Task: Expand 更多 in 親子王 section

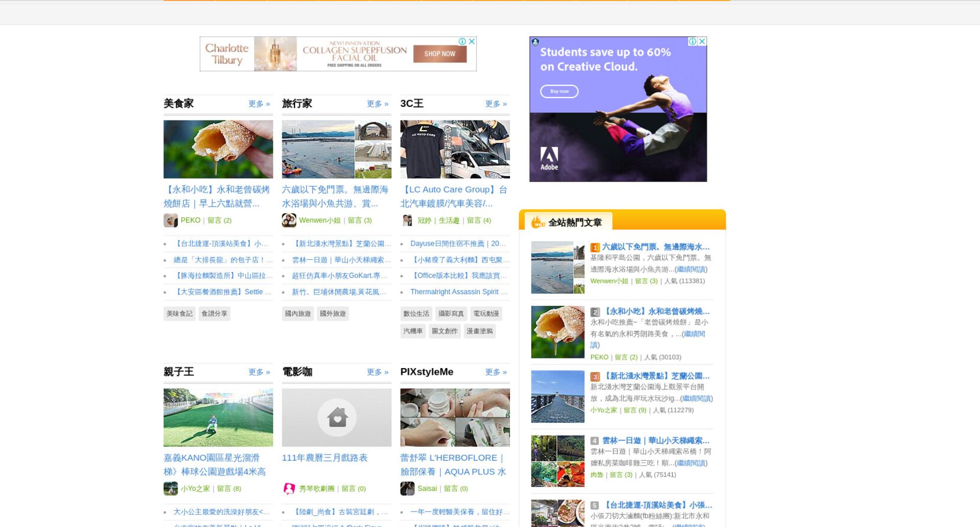Action: coord(259,372)
